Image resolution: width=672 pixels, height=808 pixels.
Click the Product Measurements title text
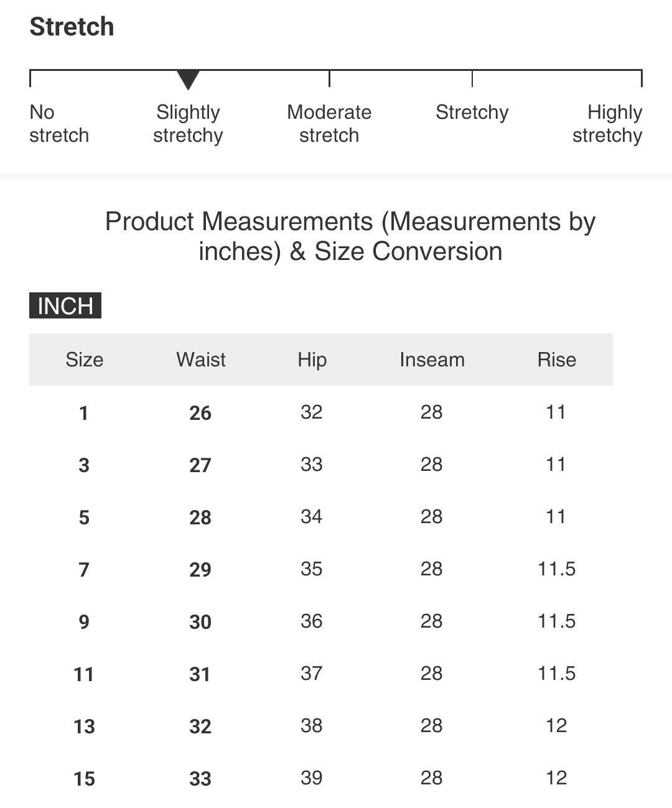(350, 236)
